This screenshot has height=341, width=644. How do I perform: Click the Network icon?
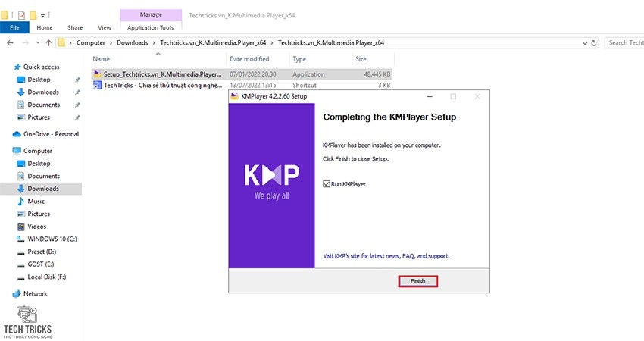pyautogui.click(x=17, y=294)
